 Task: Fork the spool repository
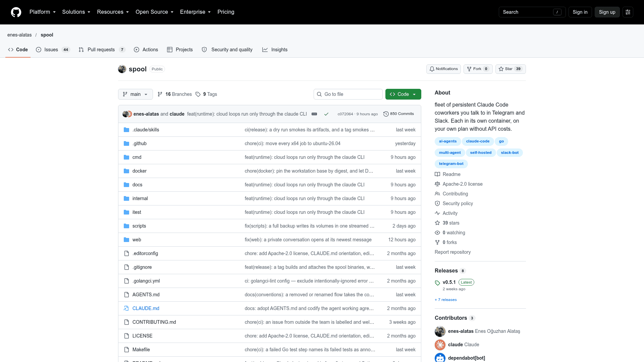[x=478, y=69]
